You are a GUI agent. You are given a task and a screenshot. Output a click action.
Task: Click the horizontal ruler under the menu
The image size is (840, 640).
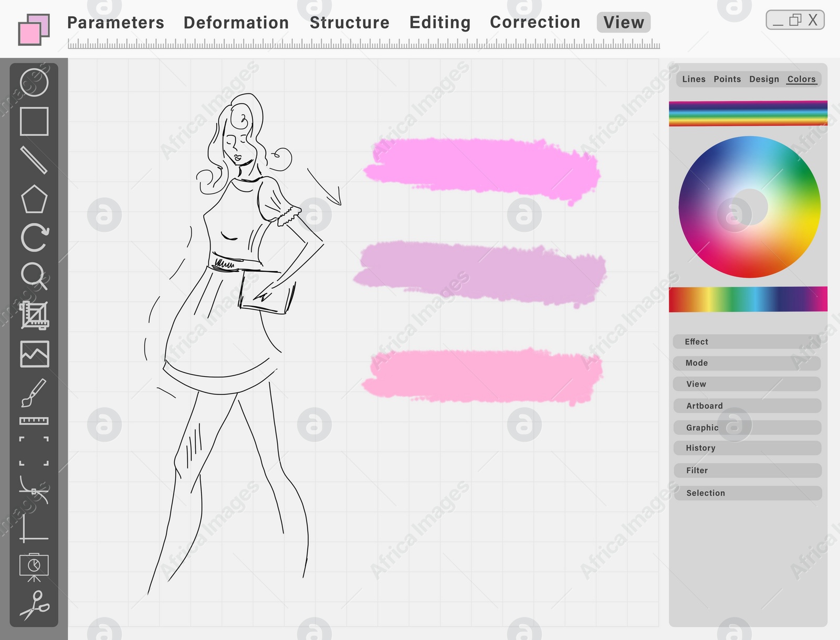click(364, 44)
